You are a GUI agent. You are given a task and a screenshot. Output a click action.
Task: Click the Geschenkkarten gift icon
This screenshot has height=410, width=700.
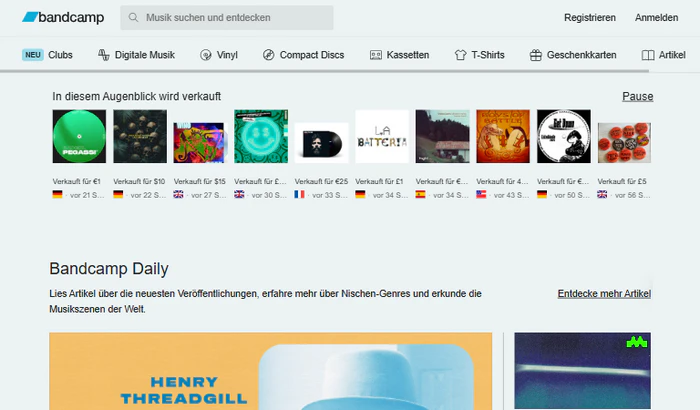pos(536,55)
